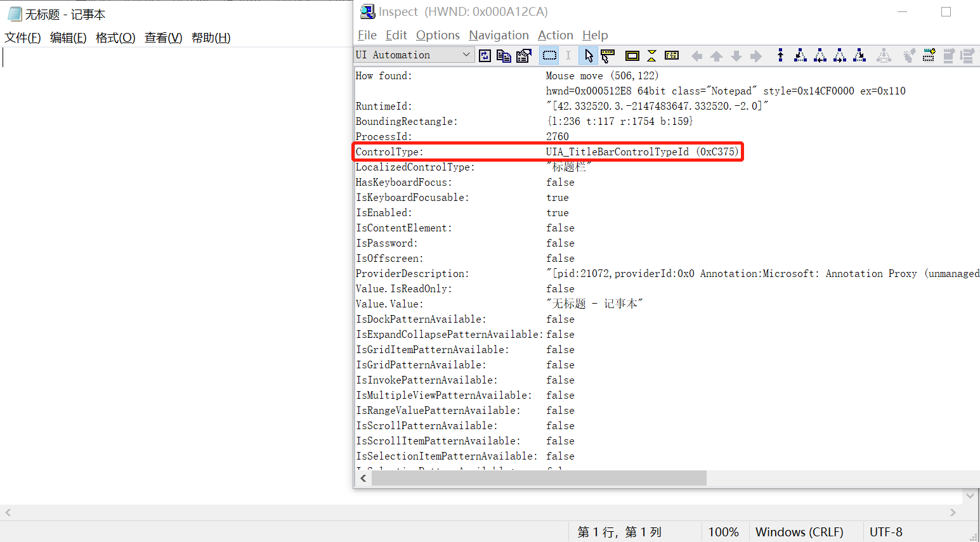
Task: Toggle the Watch Caret I-beam icon
Action: click(568, 56)
